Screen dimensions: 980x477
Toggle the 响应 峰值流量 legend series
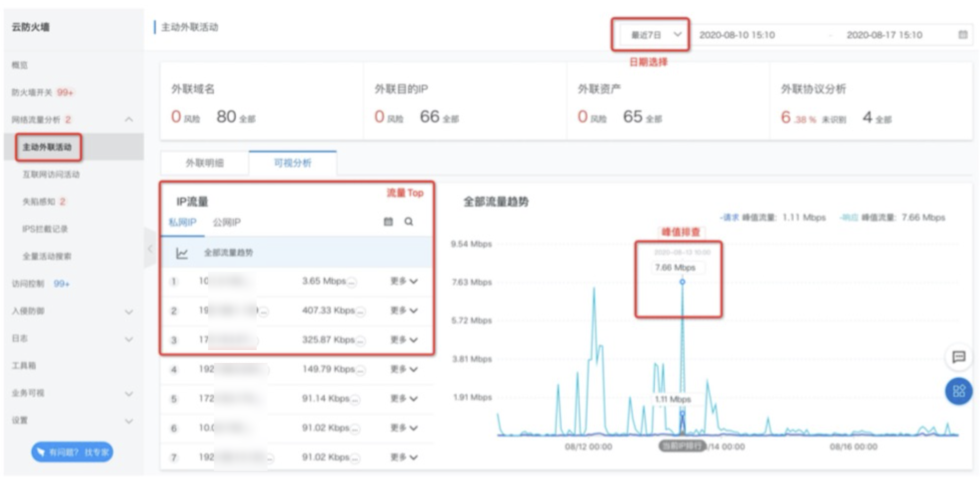tap(892, 218)
